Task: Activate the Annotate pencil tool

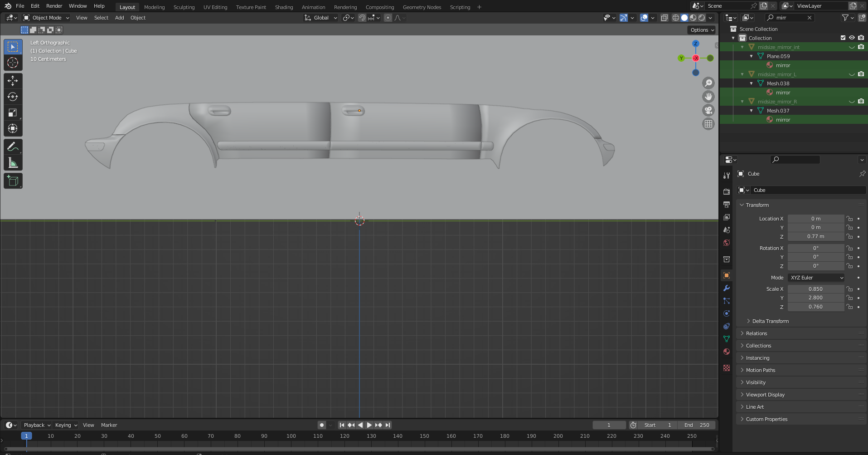Action: [13, 147]
